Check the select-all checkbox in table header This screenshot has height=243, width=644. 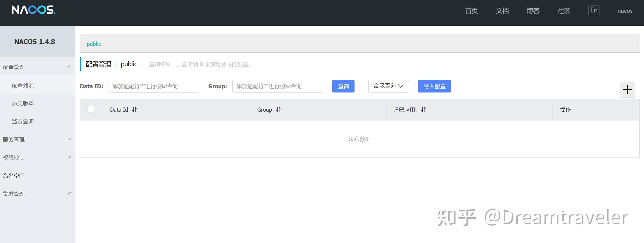tap(91, 109)
